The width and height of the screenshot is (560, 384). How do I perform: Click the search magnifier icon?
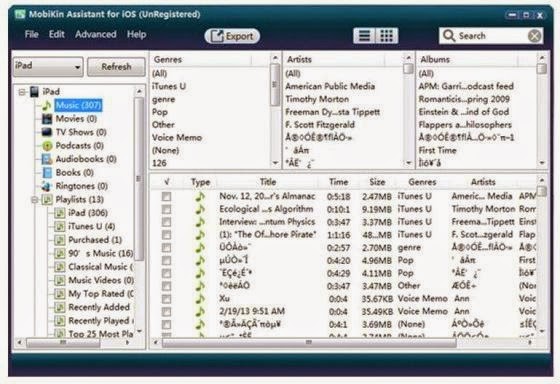point(449,36)
